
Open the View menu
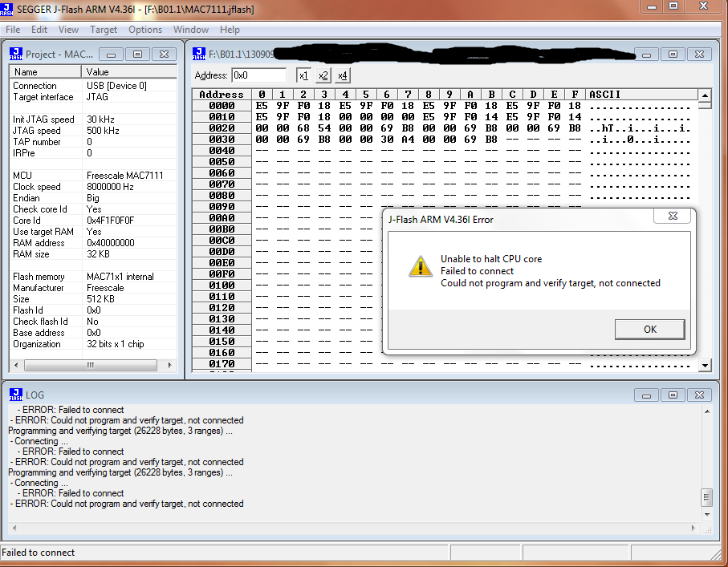click(x=68, y=30)
